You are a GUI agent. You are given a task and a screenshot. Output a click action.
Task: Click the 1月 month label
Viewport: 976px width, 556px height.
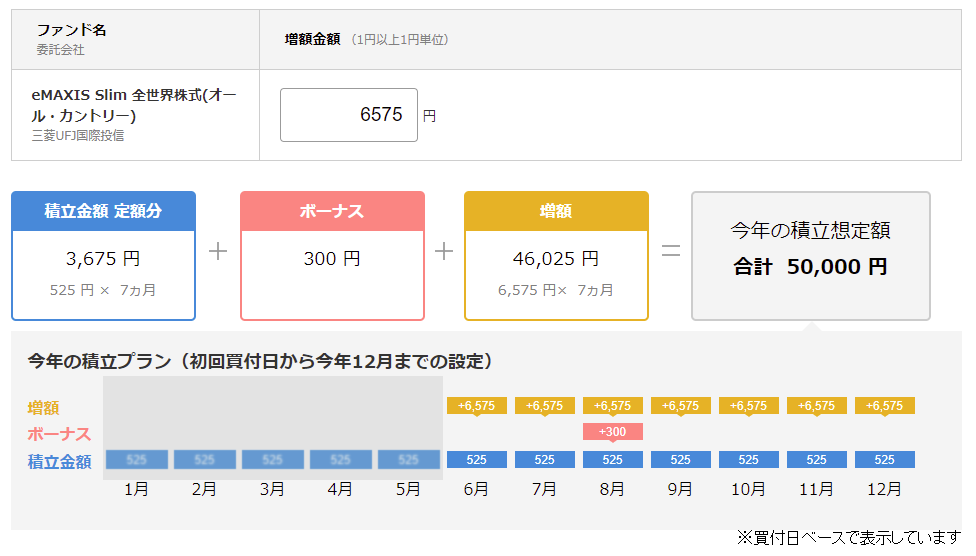(136, 489)
